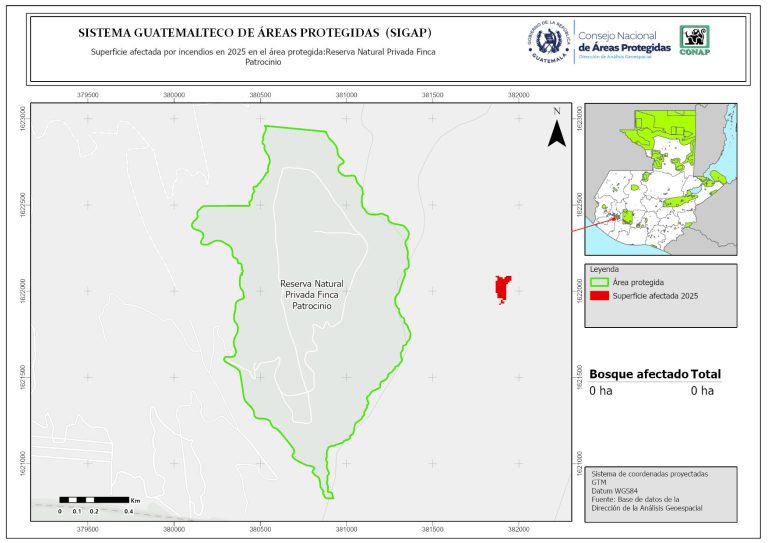Click the Guatemala inset overview map

[659, 179]
